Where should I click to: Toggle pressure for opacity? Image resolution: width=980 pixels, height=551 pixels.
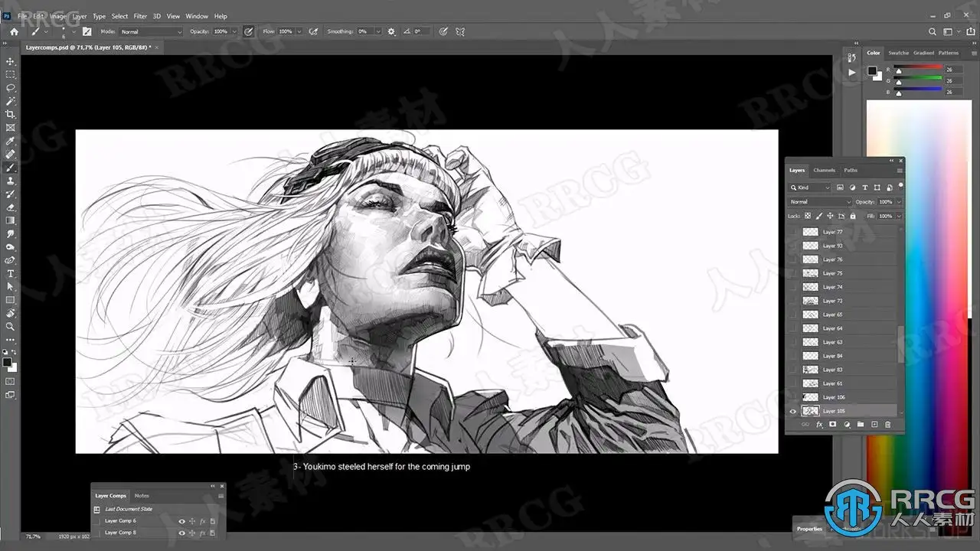pyautogui.click(x=248, y=31)
